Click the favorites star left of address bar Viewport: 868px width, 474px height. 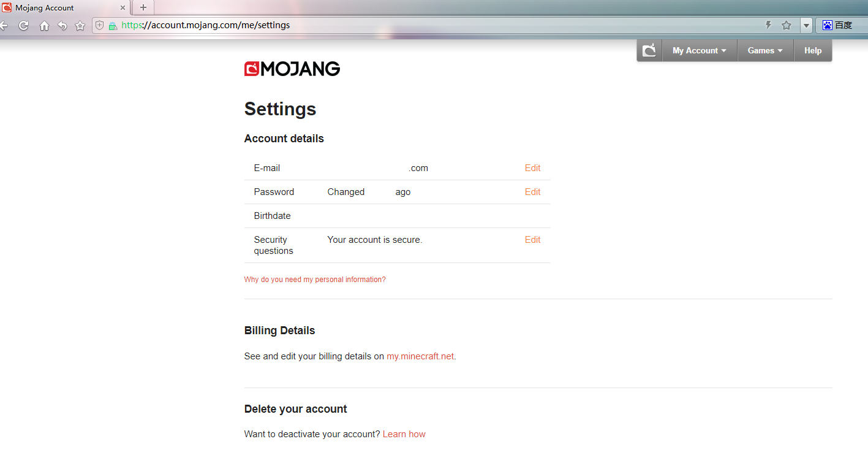(80, 26)
